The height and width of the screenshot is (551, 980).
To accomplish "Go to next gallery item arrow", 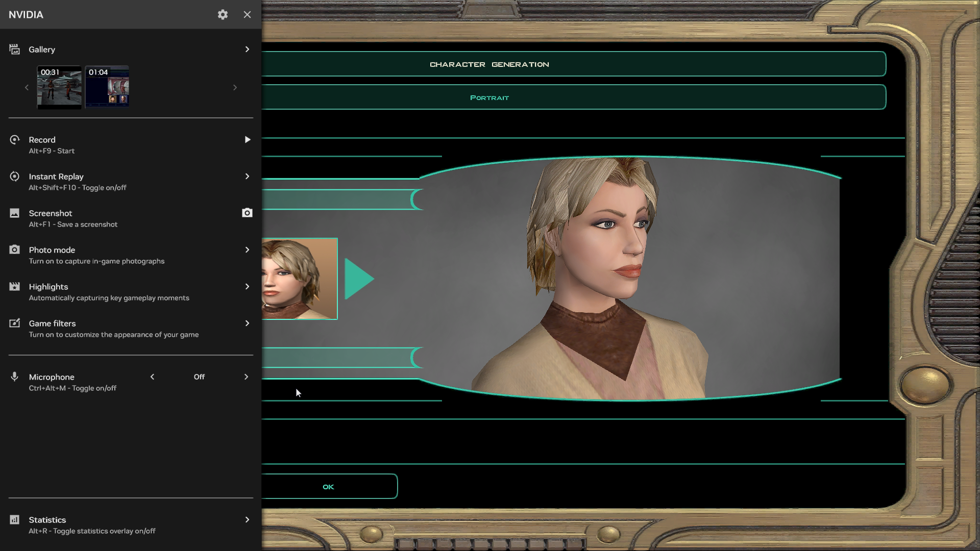I will click(x=235, y=88).
